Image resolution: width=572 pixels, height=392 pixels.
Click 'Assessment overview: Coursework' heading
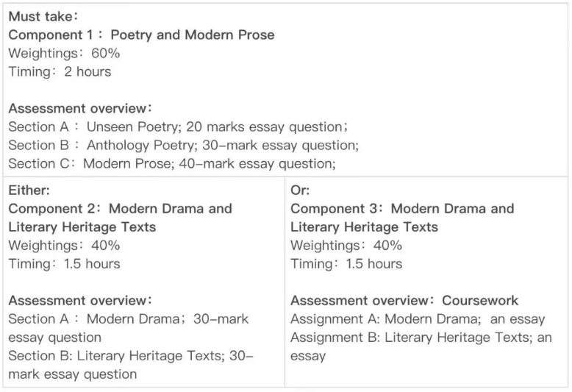tap(404, 300)
